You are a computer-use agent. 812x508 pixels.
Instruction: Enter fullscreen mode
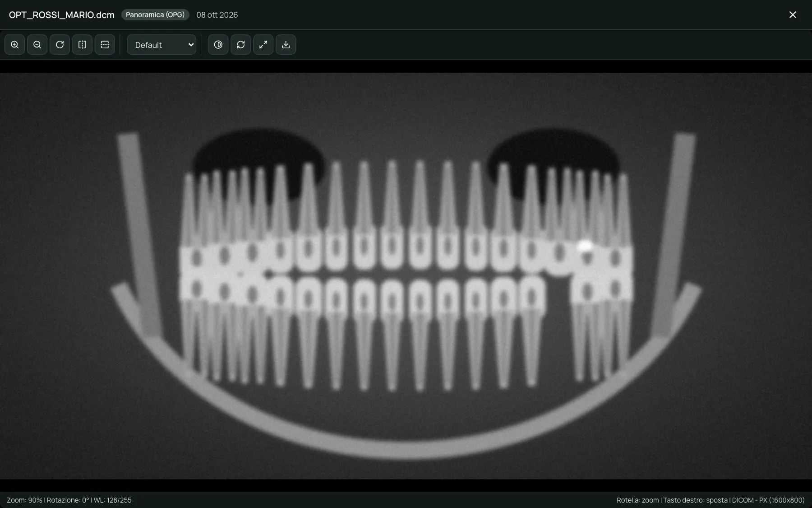click(263, 45)
